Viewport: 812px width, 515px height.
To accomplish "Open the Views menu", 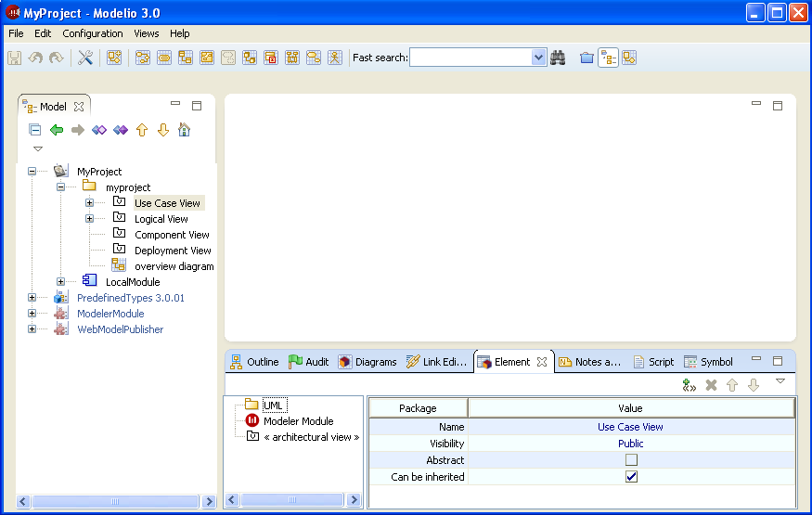I will coord(147,33).
